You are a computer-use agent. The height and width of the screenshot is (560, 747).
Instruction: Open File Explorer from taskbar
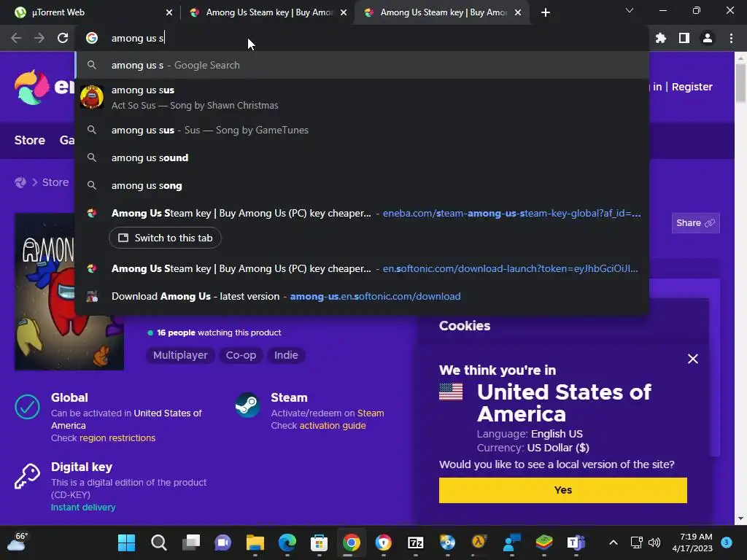pos(255,542)
